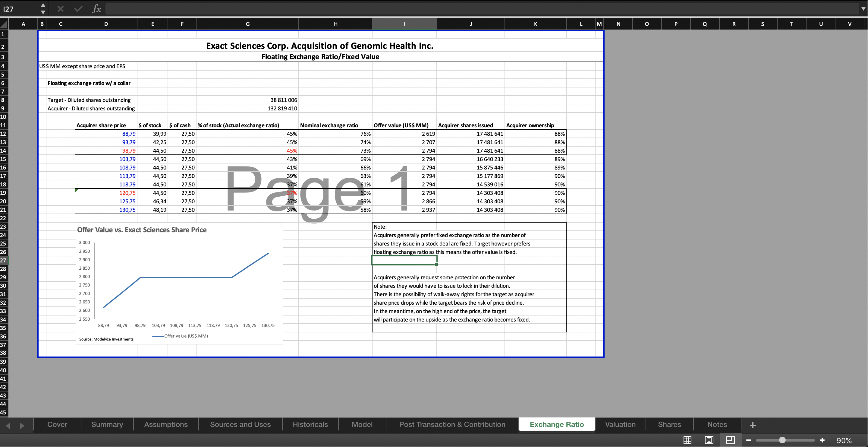The image size is (868, 447).
Task: Open the Summary sheet tab
Action: click(107, 424)
